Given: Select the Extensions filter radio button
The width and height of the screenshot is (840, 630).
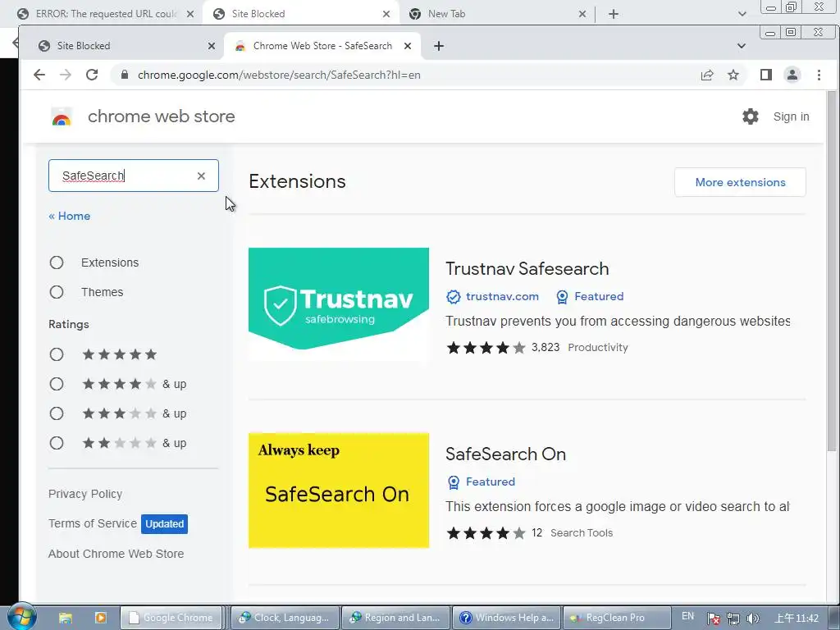Looking at the screenshot, I should [x=57, y=262].
